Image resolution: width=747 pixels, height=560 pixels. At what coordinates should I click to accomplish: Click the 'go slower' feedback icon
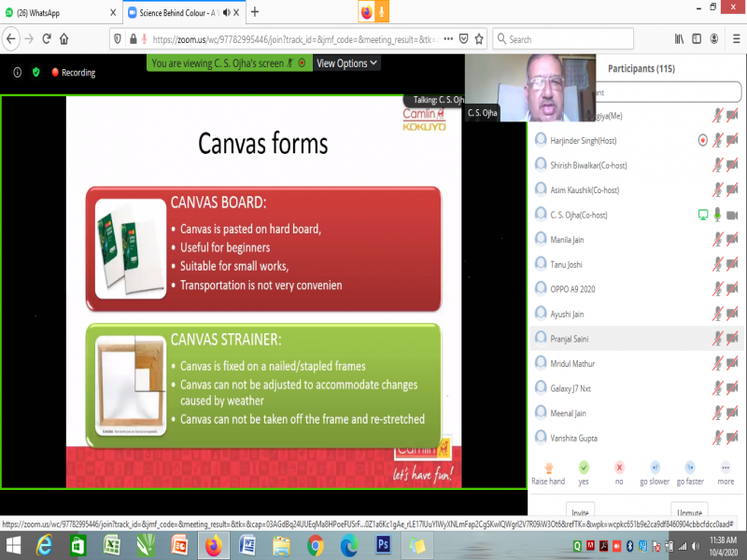[x=655, y=467]
